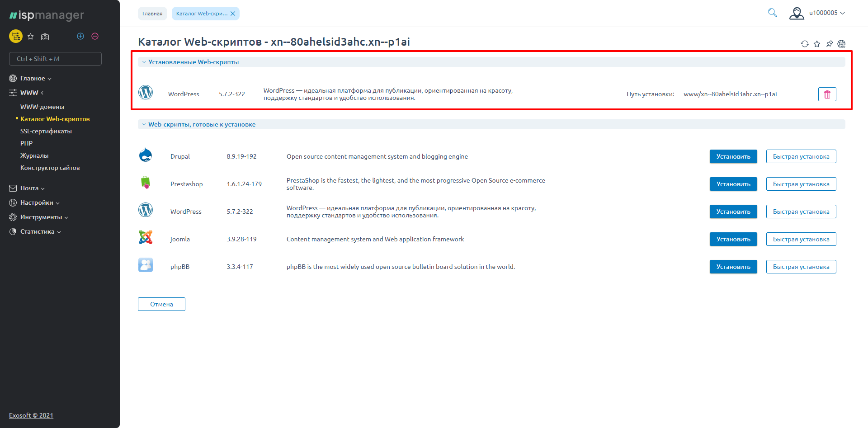Expand all menu sections with the blue plus icon
Image resolution: width=868 pixels, height=428 pixels.
click(x=80, y=36)
